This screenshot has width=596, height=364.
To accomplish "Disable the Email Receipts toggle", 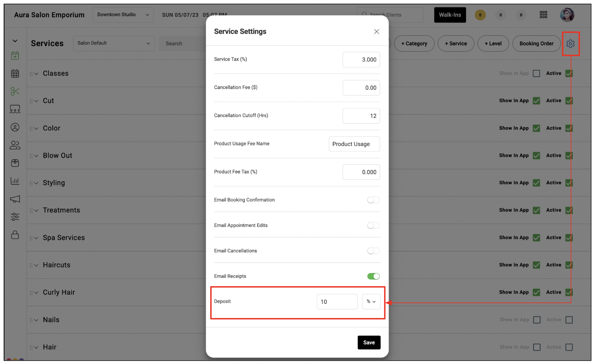I will [373, 276].
